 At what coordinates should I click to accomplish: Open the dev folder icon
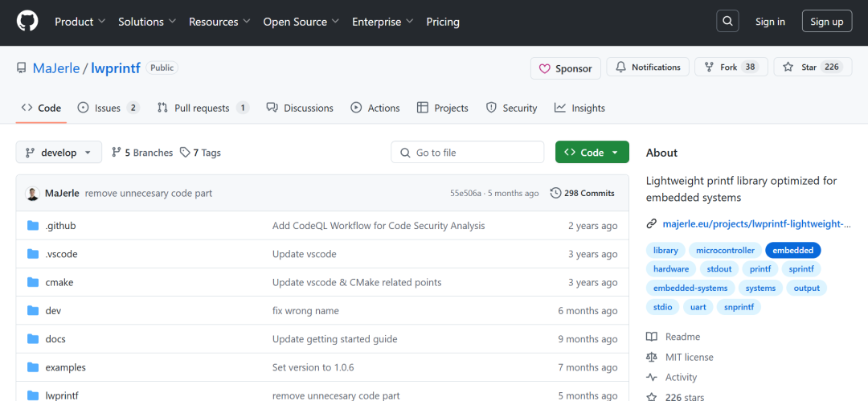pyautogui.click(x=33, y=311)
